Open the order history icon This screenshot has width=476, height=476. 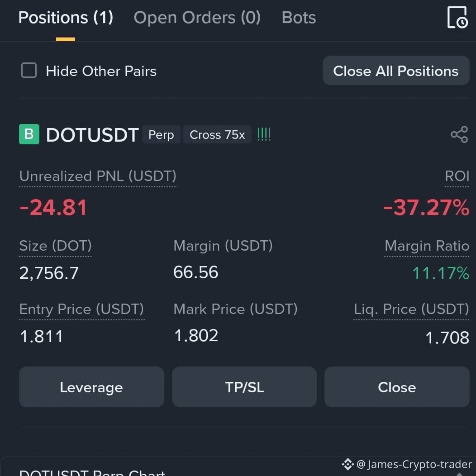(x=457, y=18)
